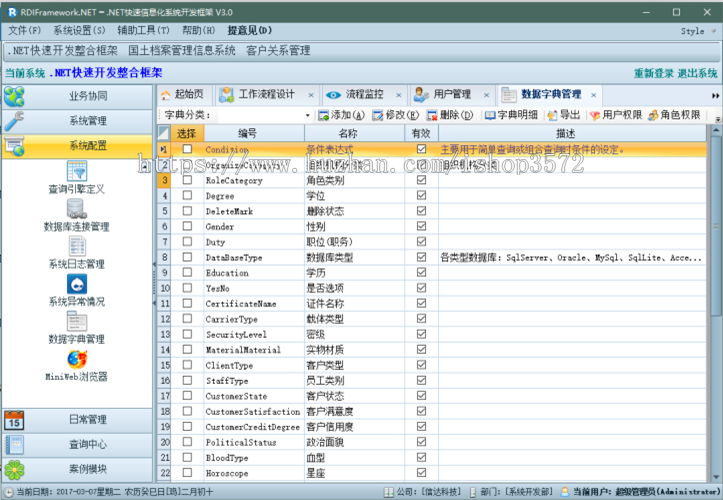Expand the toolbar overflow arrow
Viewport: 723px width, 500px height.
(718, 119)
